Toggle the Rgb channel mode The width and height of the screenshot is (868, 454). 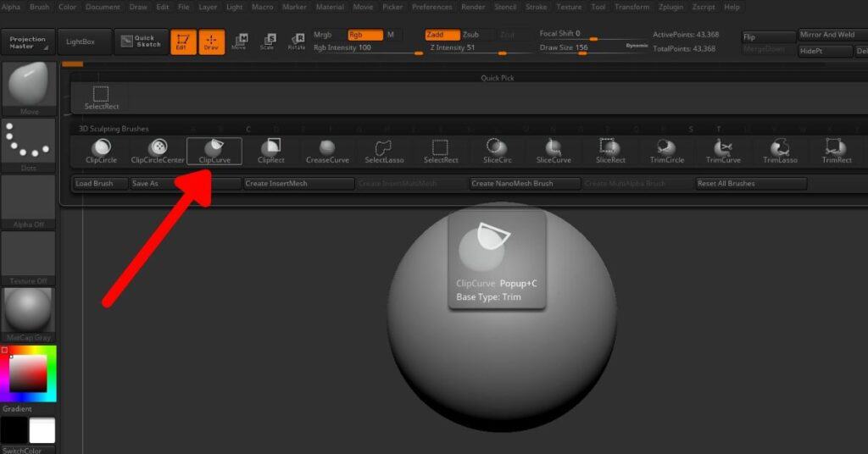point(364,35)
